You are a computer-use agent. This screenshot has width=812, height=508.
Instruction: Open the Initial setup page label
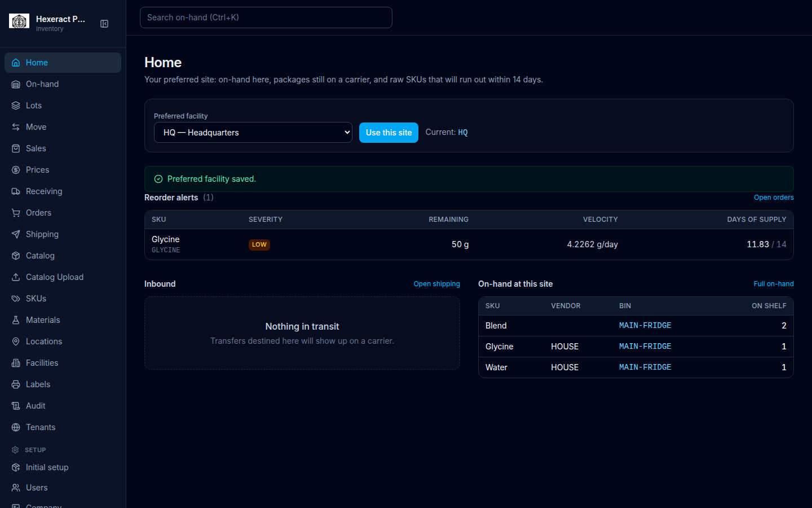pyautogui.click(x=47, y=467)
